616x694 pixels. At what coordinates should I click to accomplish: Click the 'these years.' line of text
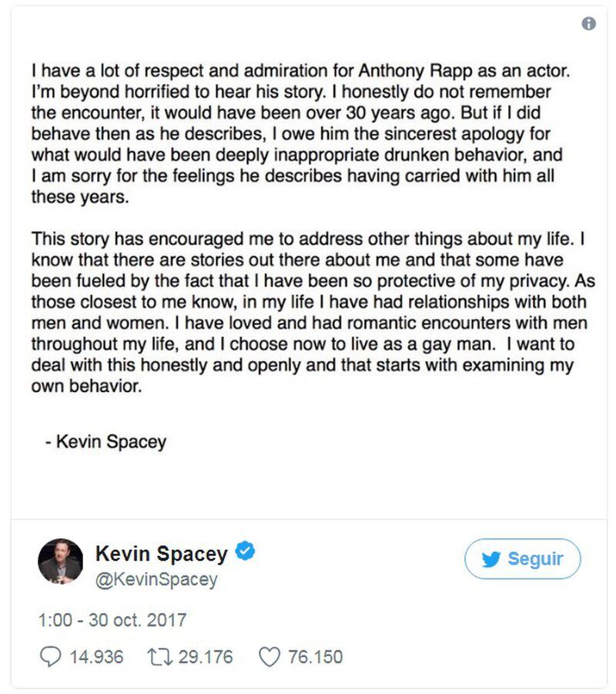(80, 197)
